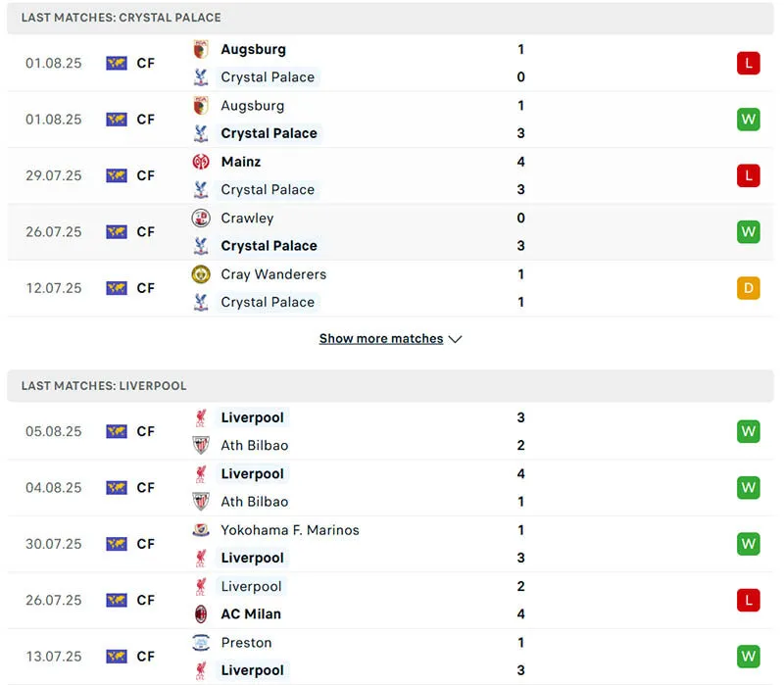Screen dimensions: 784x685
Task: Click the orange D badge for Cray Wanderers match
Action: (x=749, y=288)
